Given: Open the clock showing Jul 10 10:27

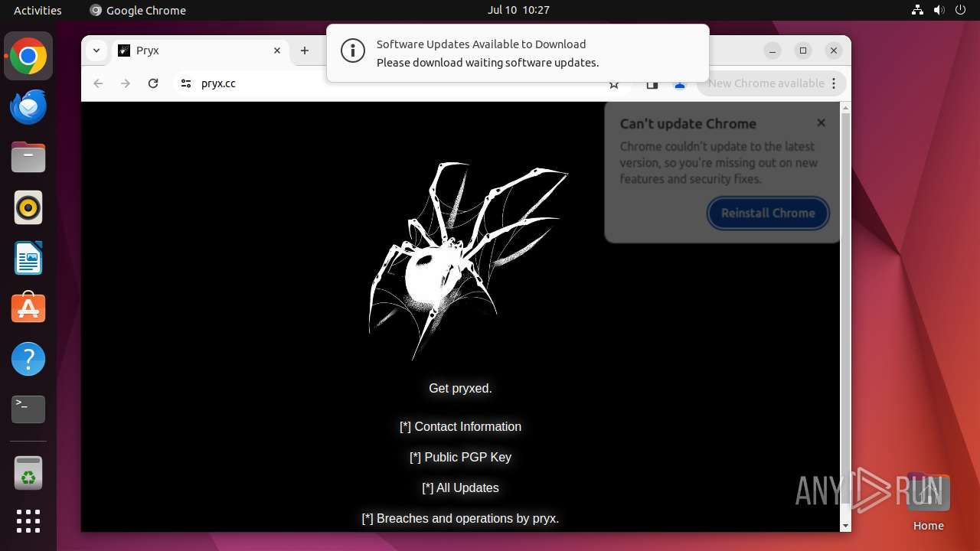Looking at the screenshot, I should 518,10.
